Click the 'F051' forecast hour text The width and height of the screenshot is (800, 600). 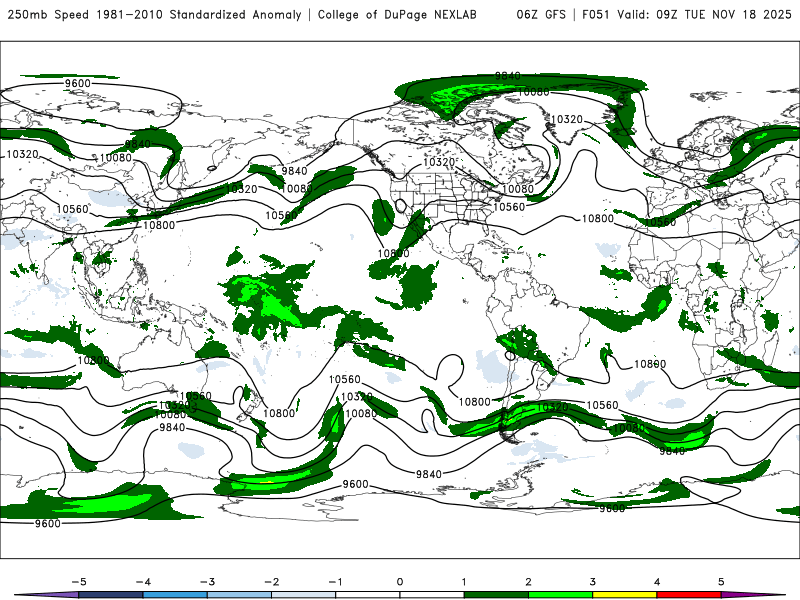pos(596,14)
